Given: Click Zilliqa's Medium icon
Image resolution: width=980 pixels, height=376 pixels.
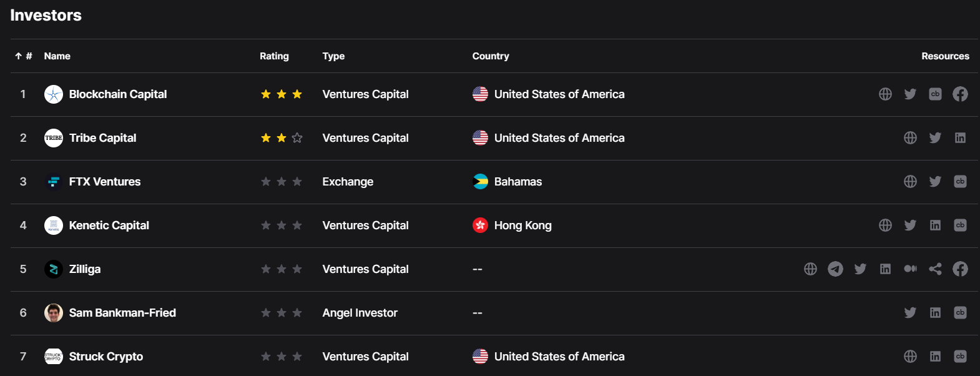Looking at the screenshot, I should (910, 269).
